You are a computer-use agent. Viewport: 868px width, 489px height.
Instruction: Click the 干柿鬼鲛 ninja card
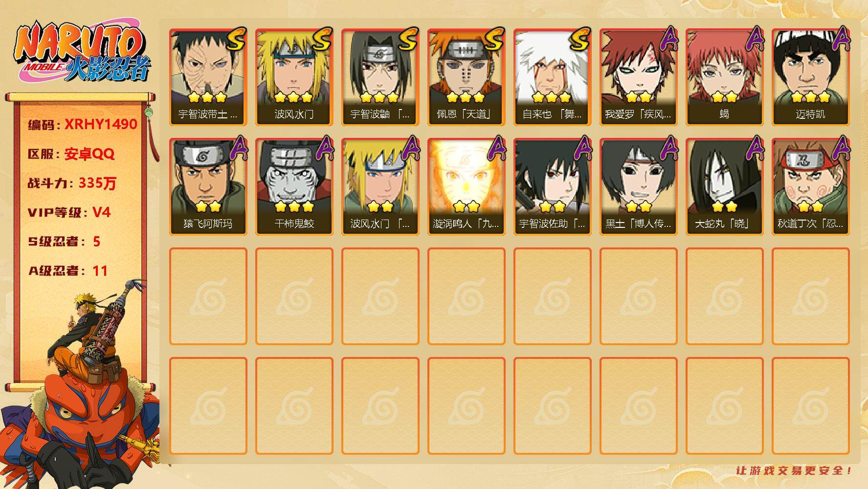click(x=294, y=186)
